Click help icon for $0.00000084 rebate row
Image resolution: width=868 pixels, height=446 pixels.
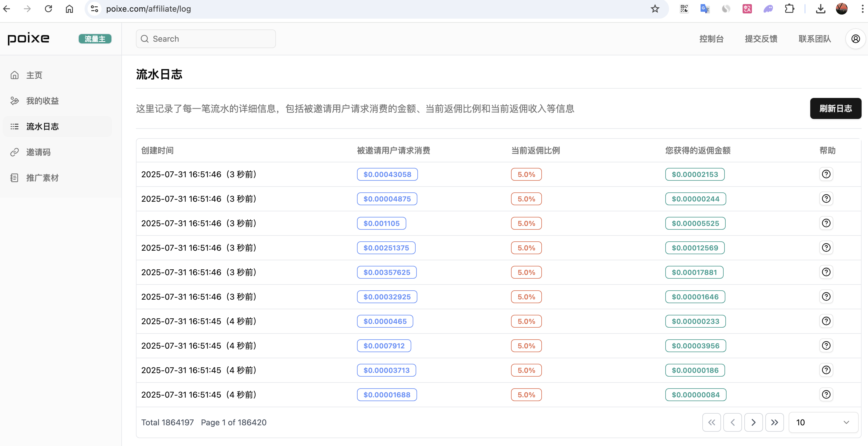(x=826, y=394)
